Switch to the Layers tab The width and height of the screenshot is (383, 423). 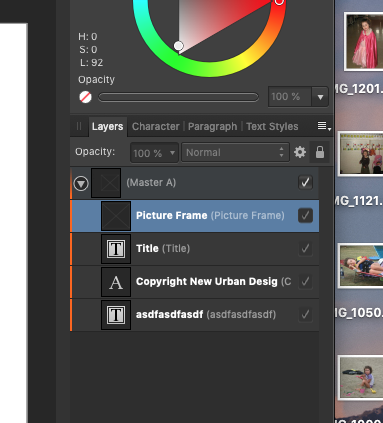pos(107,126)
